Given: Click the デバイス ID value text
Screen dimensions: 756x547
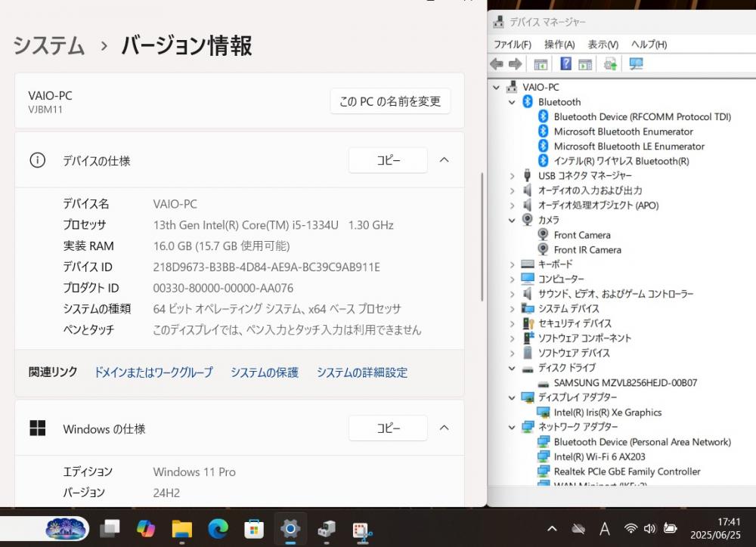Looking at the screenshot, I should coord(267,267).
